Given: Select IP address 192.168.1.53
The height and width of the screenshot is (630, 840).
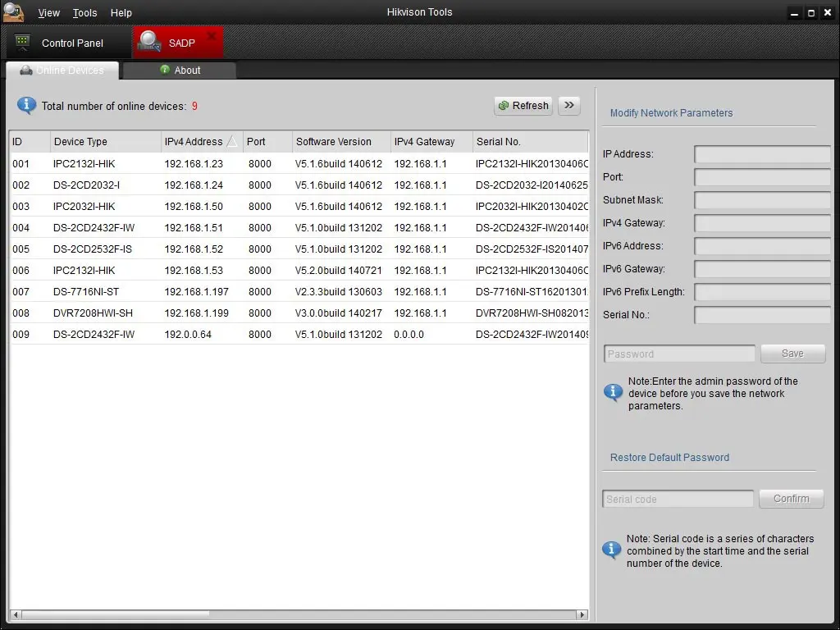Looking at the screenshot, I should (x=194, y=271).
